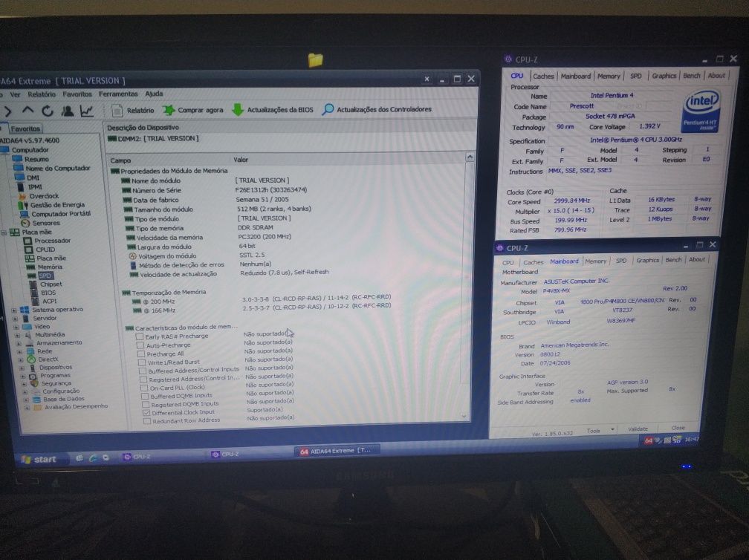The image size is (749, 560).
Task: Toggle Precharge All checkbox
Action: (x=141, y=354)
